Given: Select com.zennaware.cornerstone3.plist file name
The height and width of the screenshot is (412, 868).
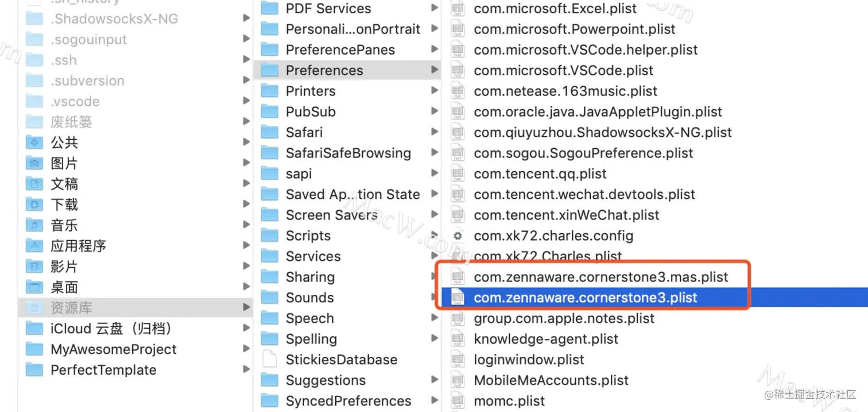Looking at the screenshot, I should pyautogui.click(x=586, y=298).
